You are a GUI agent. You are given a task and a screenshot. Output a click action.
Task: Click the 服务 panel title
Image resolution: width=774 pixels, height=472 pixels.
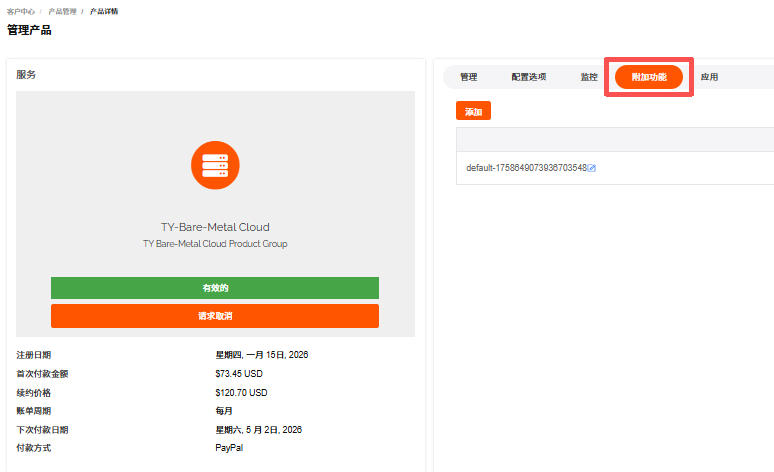click(x=26, y=75)
